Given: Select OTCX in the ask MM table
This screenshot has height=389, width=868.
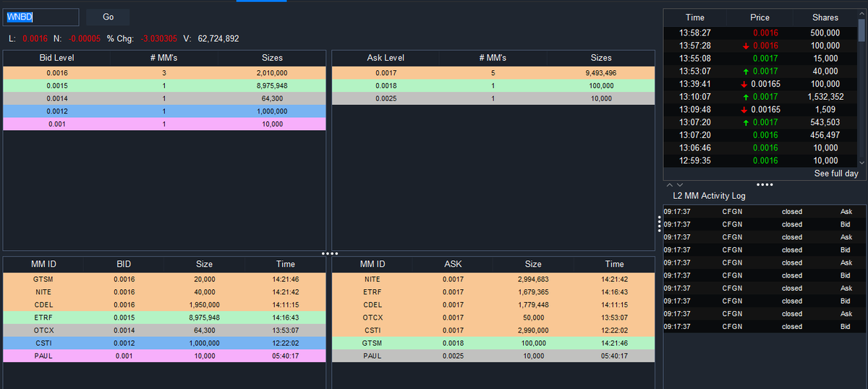Looking at the screenshot, I should pos(493,317).
